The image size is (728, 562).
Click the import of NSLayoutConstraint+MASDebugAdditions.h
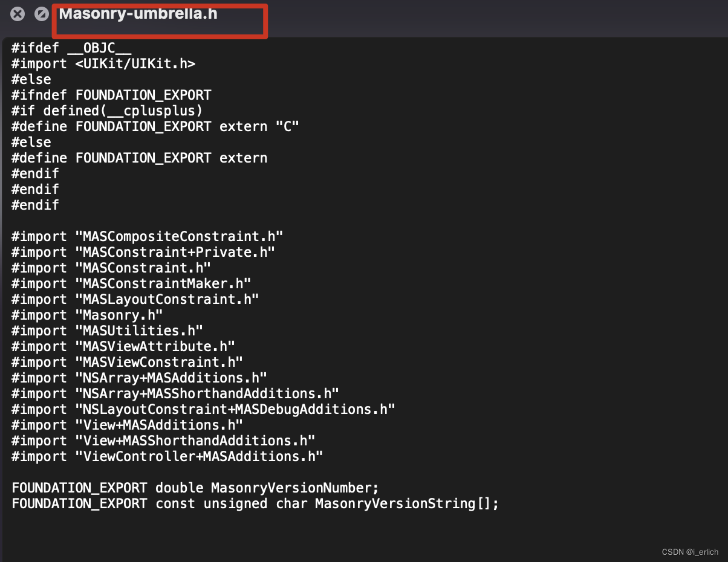click(203, 409)
